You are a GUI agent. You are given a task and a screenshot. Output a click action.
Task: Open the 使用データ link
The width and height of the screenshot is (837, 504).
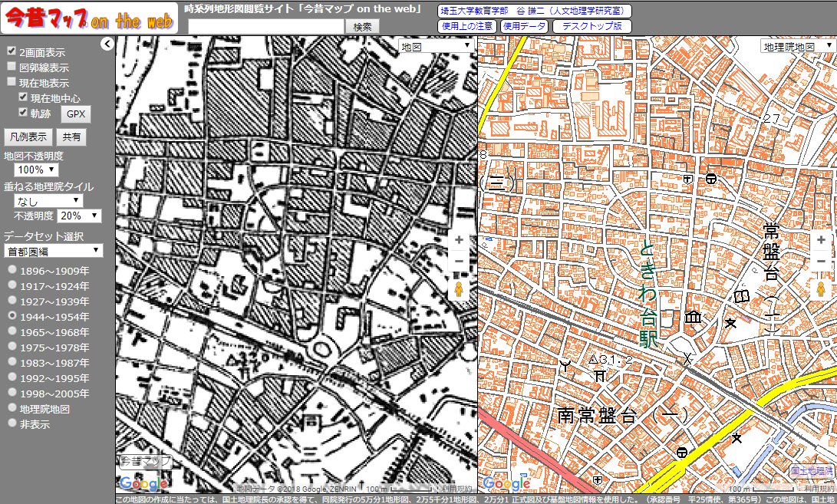[524, 25]
